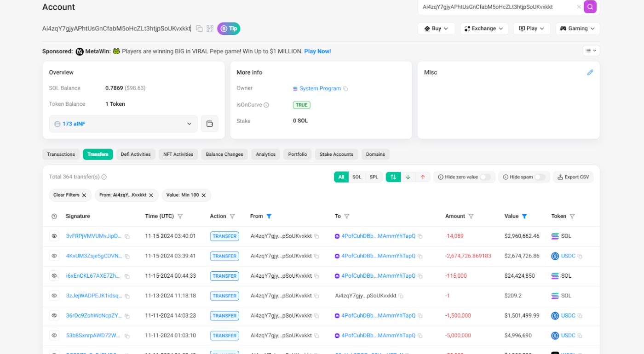Preview the first transfer via its eye icon

[54, 236]
